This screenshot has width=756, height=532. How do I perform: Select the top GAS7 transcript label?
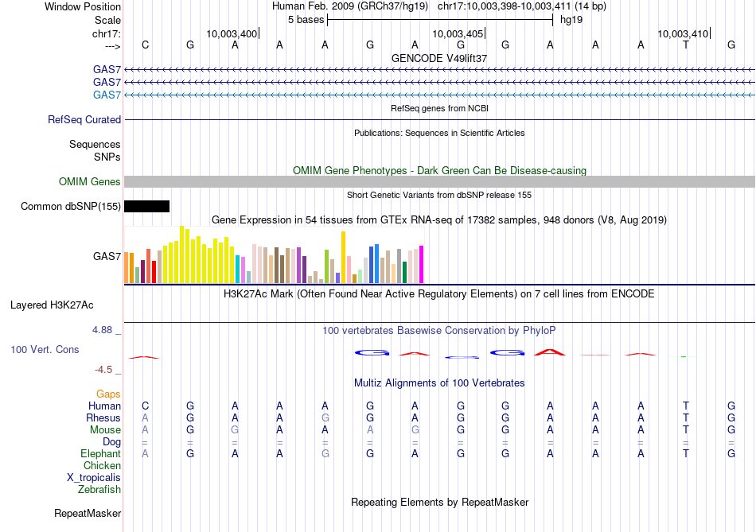click(x=107, y=69)
